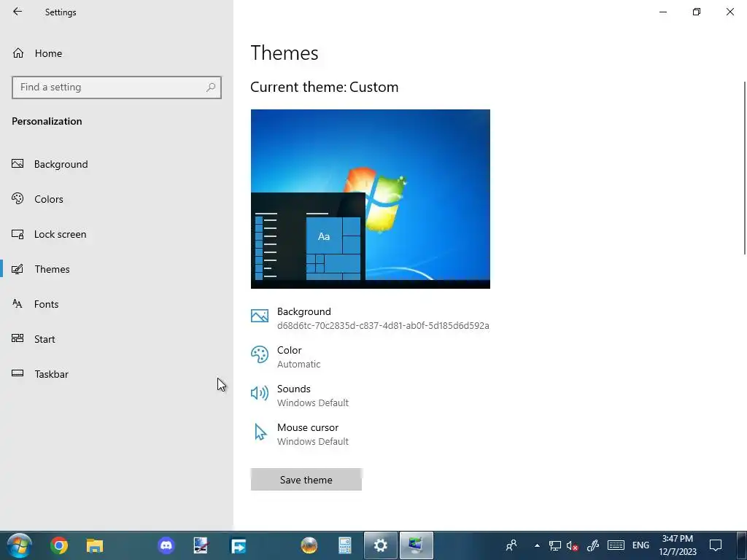Open the Calculator taskbar icon
The width and height of the screenshot is (747, 560).
click(x=345, y=545)
